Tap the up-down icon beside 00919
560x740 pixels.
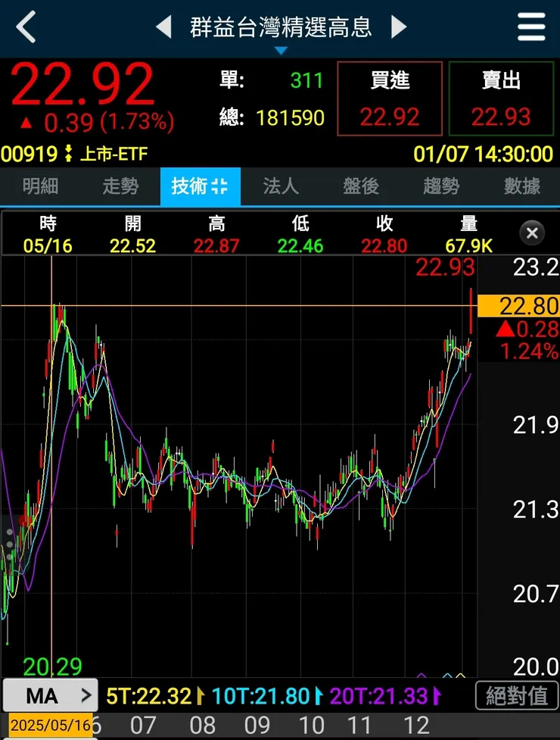click(69, 154)
